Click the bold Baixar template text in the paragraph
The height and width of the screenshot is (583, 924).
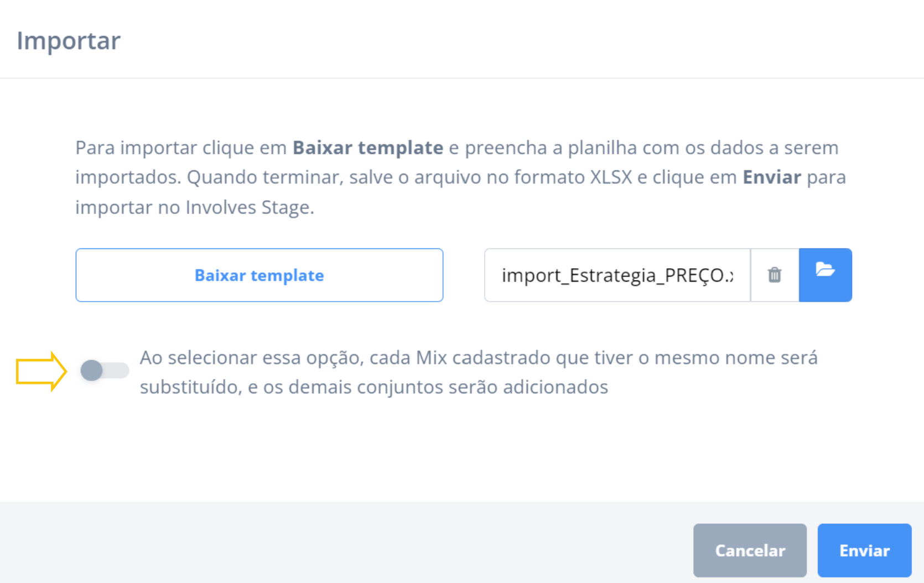(x=368, y=147)
